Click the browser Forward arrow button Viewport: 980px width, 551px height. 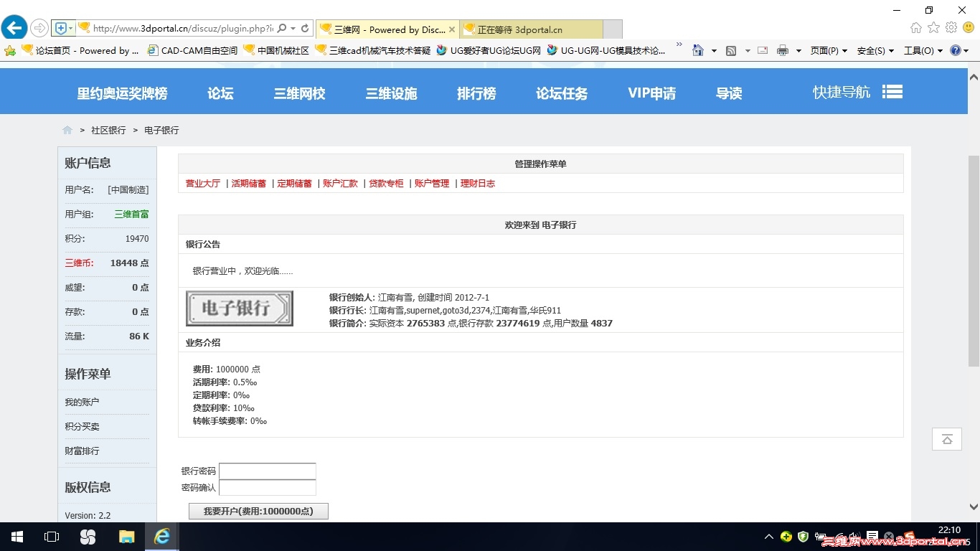click(39, 28)
